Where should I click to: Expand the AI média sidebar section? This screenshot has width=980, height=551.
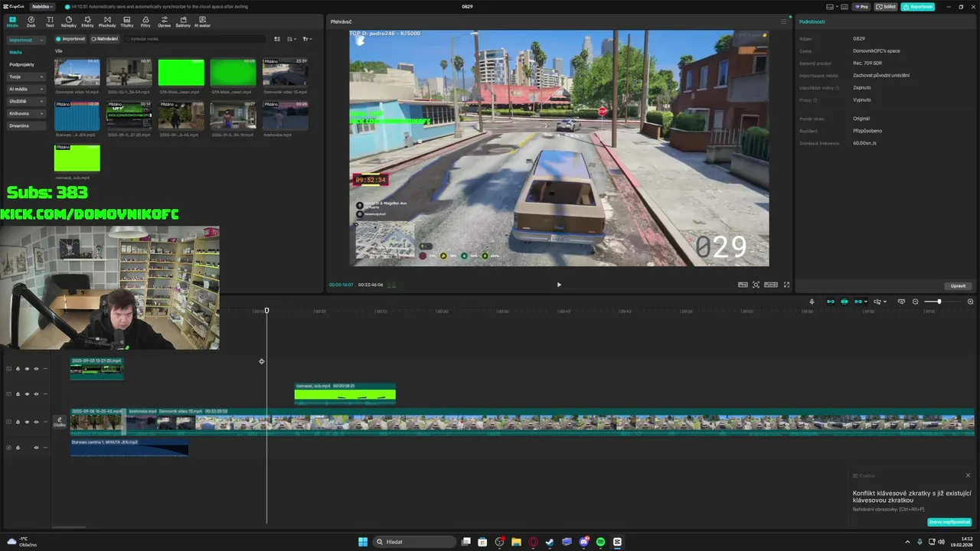point(25,89)
